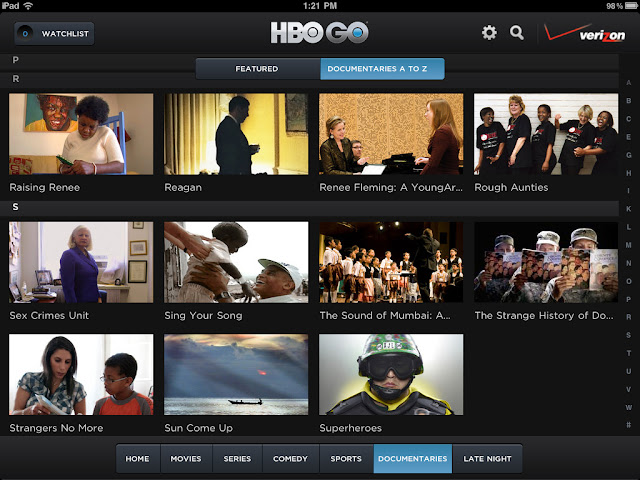Click the 'Rough Aunties' title text
This screenshot has width=640, height=480.
[x=511, y=187]
